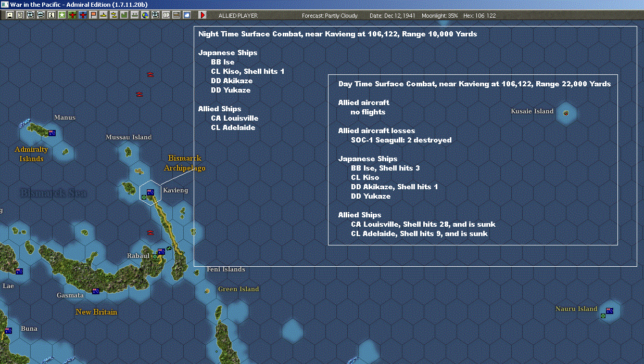Open the globe icon in toolbar
The image size is (644, 364).
click(x=145, y=15)
